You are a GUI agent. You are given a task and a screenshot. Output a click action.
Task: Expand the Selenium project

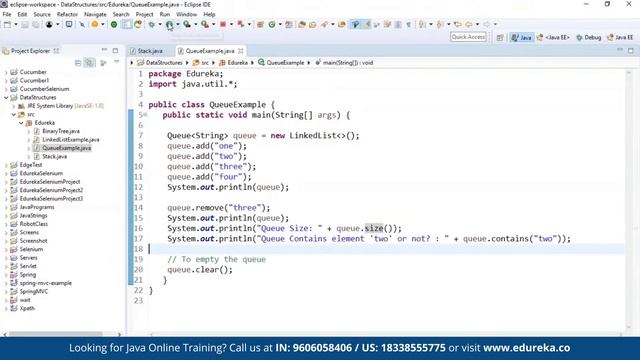[6, 249]
